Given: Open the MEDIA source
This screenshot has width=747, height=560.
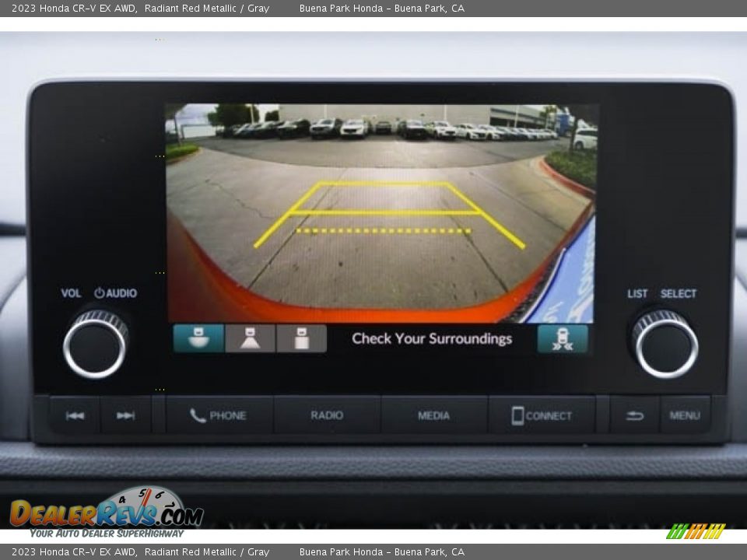Looking at the screenshot, I should pyautogui.click(x=433, y=415).
